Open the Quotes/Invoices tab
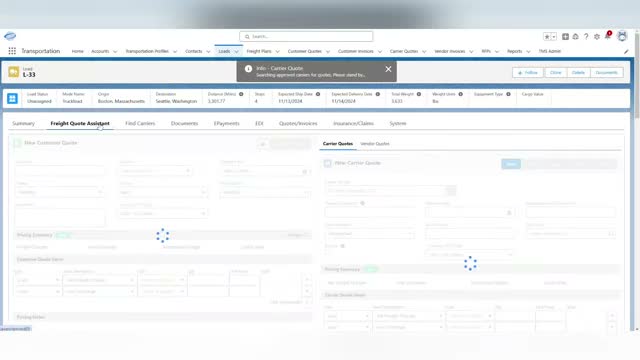The width and height of the screenshot is (640, 360). click(x=298, y=123)
